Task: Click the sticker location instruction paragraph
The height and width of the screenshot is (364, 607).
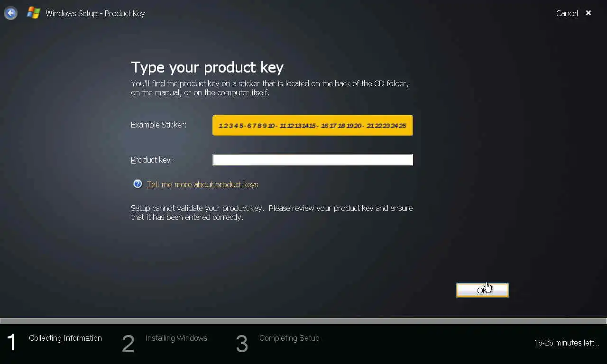Action: click(x=270, y=88)
